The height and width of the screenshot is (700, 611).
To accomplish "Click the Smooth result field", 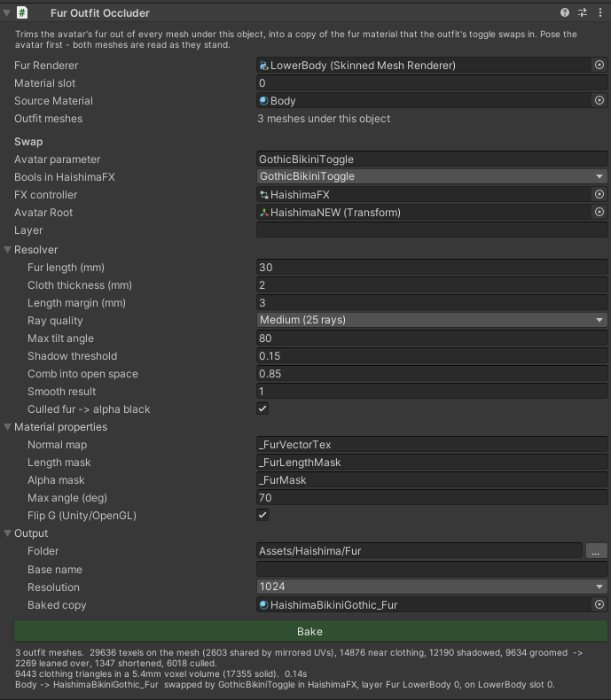I will (x=432, y=392).
